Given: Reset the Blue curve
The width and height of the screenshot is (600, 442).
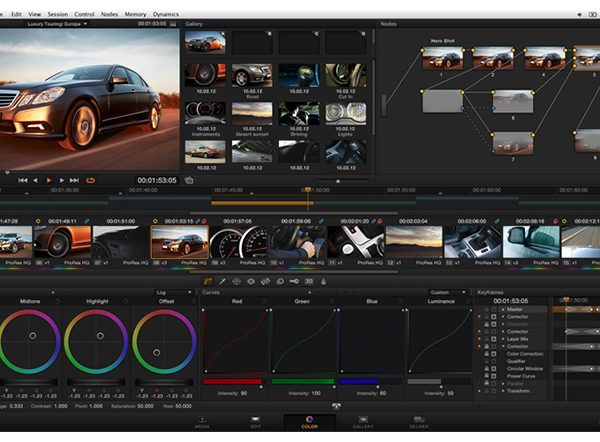Looking at the screenshot, I should pyautogui.click(x=400, y=302).
